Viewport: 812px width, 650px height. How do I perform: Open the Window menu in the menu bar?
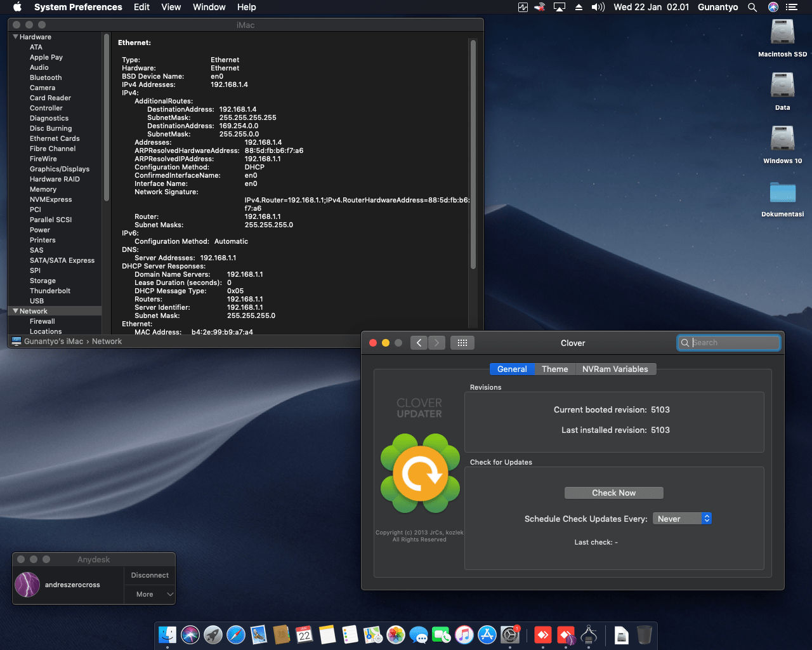pos(209,7)
